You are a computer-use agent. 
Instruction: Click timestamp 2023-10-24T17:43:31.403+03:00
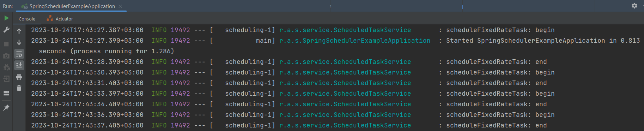[x=87, y=83]
